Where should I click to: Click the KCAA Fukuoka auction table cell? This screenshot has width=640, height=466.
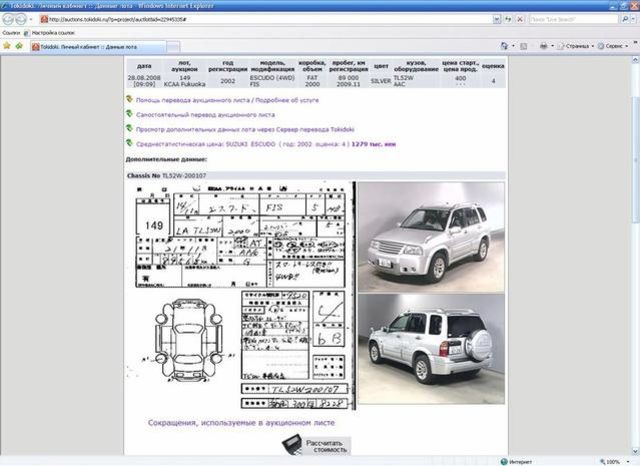click(x=184, y=81)
